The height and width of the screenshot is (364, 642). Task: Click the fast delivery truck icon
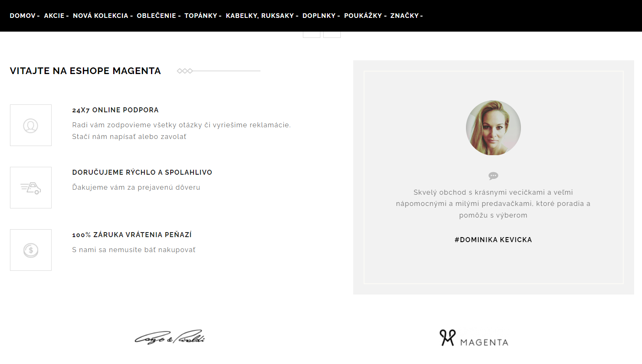click(31, 188)
